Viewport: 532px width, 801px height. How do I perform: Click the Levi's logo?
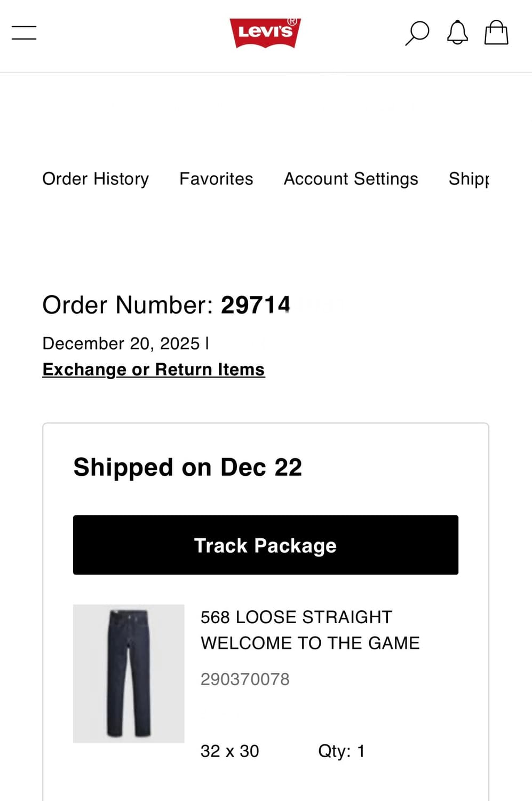click(x=265, y=33)
